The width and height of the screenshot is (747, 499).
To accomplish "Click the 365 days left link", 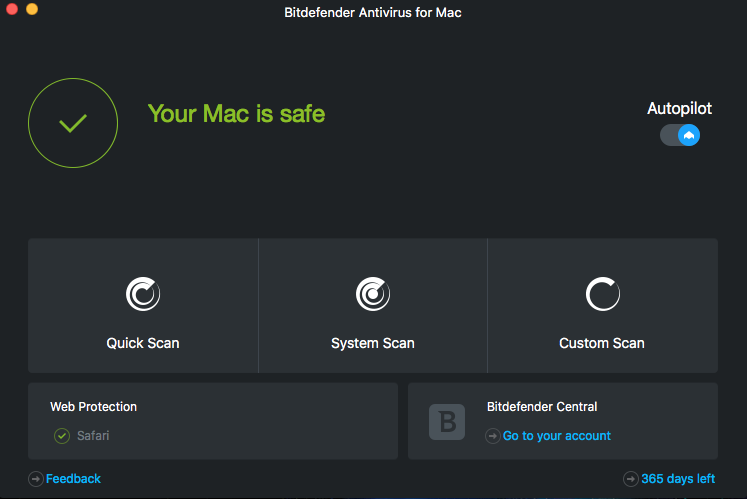I will (x=678, y=479).
